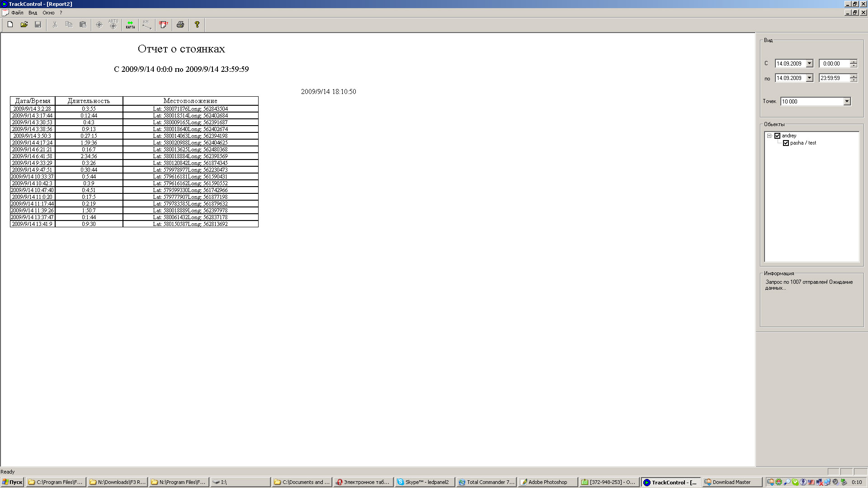Switch to Total Commander in taskbar
The height and width of the screenshot is (488, 868).
(486, 482)
